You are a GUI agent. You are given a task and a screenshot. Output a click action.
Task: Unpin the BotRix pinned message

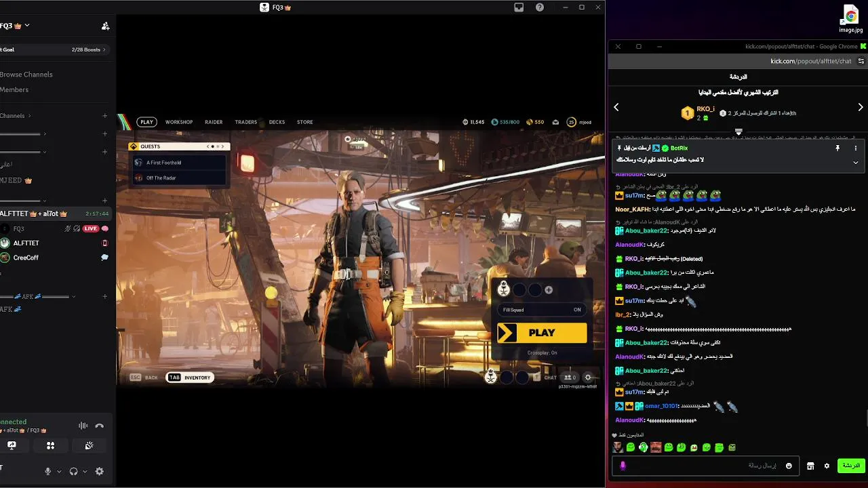[837, 148]
